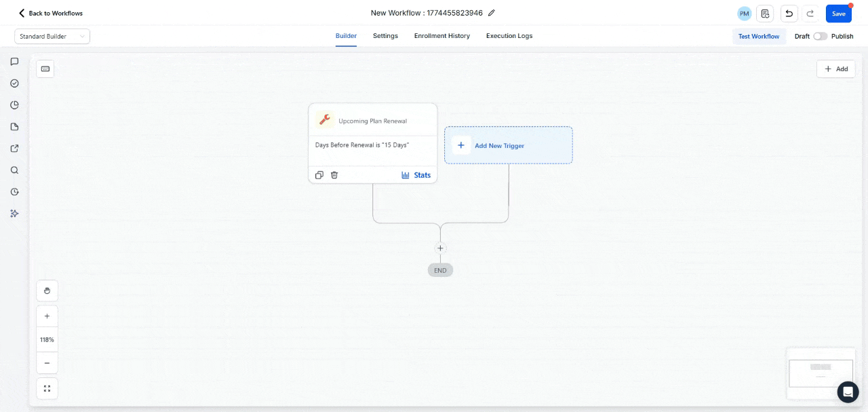
Task: Click the Add button on canvas
Action: point(836,69)
